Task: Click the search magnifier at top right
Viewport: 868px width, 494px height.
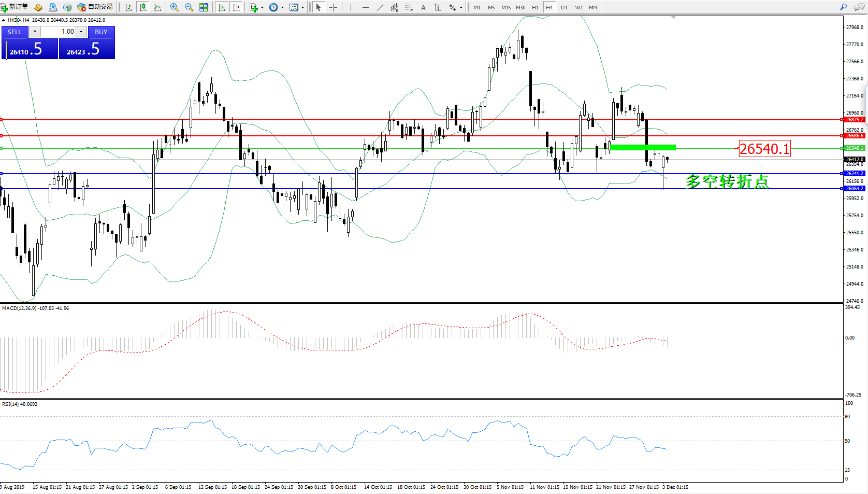Action: tap(844, 7)
